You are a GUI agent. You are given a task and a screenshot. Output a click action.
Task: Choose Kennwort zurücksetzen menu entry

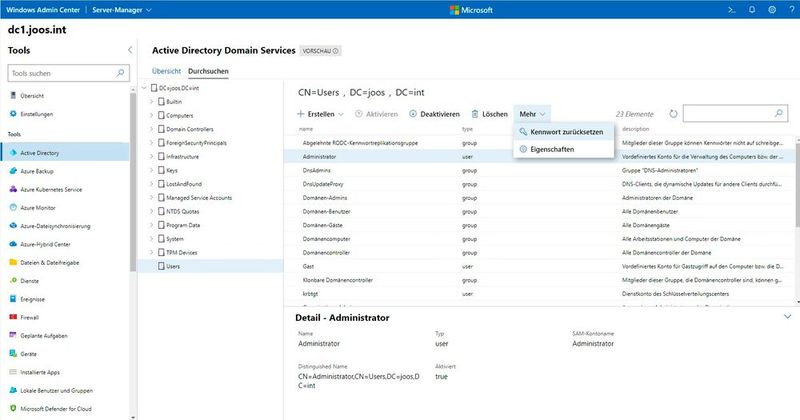point(563,132)
